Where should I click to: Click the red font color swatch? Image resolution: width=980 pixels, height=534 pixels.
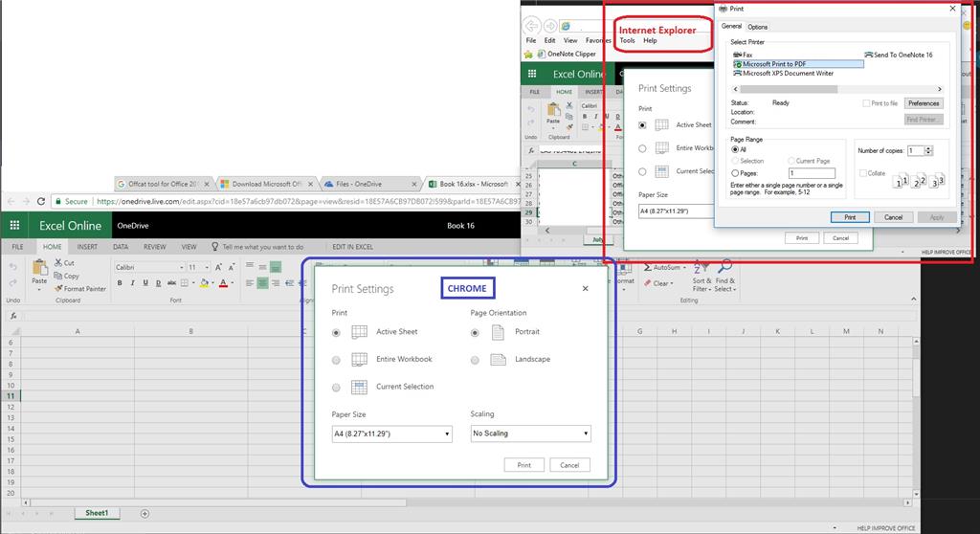(x=223, y=283)
